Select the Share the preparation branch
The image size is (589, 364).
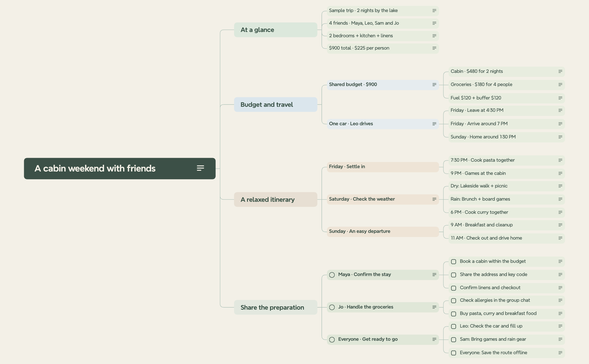[x=276, y=307]
